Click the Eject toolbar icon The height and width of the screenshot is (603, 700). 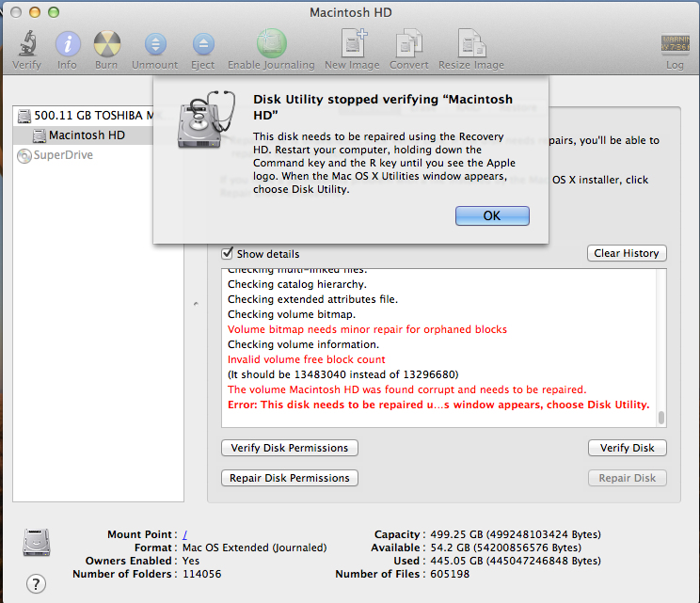point(203,43)
